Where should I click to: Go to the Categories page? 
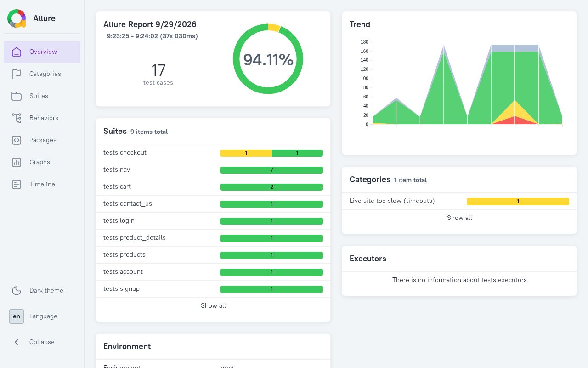click(42, 74)
